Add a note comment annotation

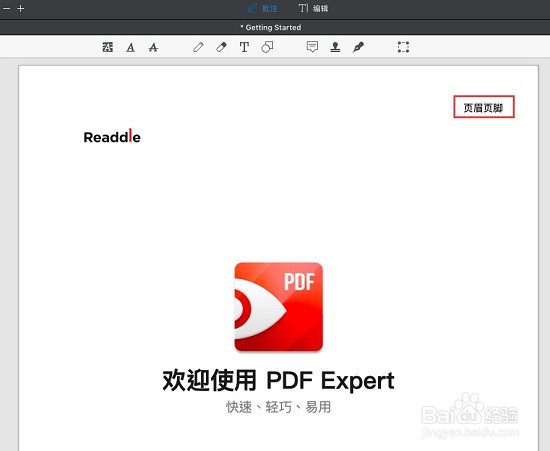coord(312,47)
